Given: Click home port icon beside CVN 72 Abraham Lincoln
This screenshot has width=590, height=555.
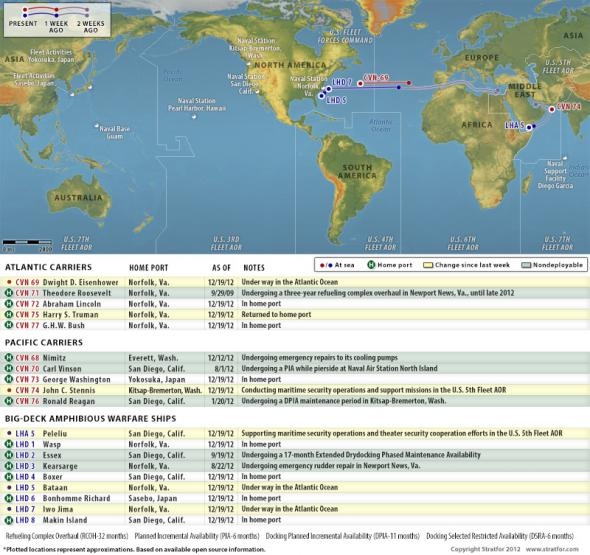Looking at the screenshot, I should tap(9, 303).
